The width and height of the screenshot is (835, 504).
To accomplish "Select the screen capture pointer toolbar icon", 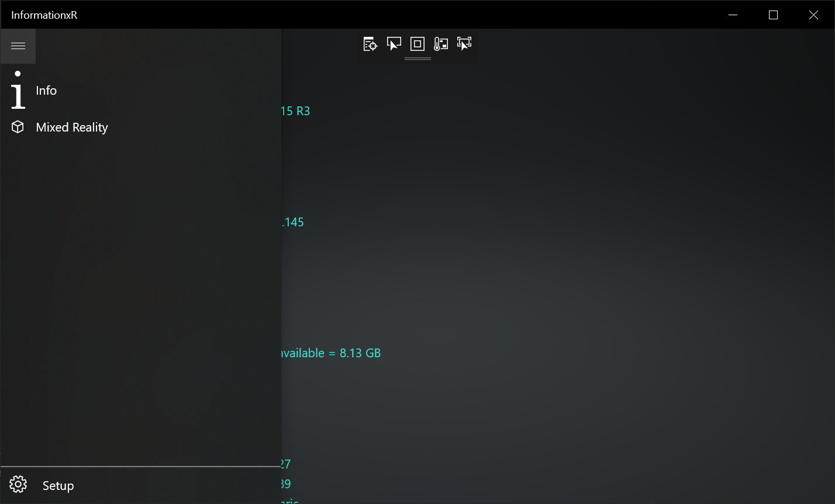I will point(464,43).
